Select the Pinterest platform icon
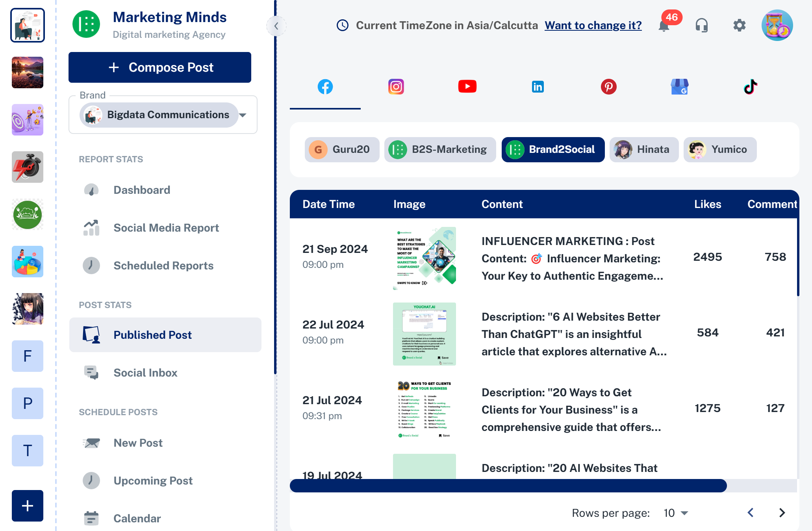The width and height of the screenshot is (812, 531). click(608, 87)
